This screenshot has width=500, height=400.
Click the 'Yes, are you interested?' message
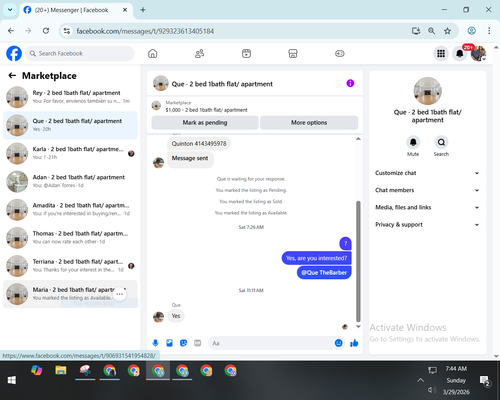tap(316, 258)
